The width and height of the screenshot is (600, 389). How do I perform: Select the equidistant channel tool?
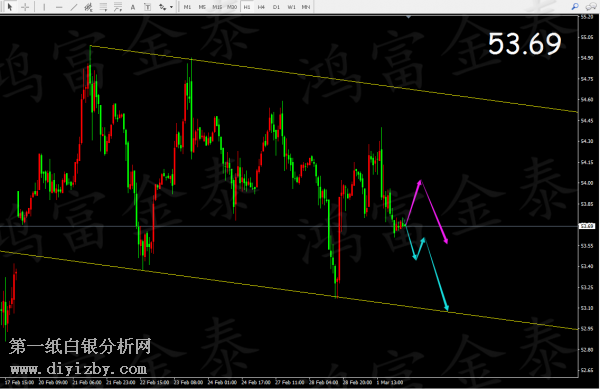click(88, 7)
